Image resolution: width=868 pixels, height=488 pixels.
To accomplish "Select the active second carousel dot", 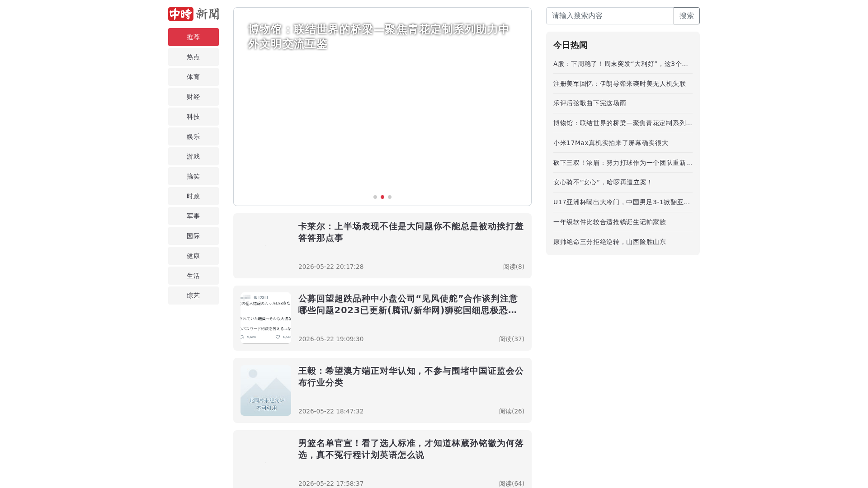I will [382, 197].
